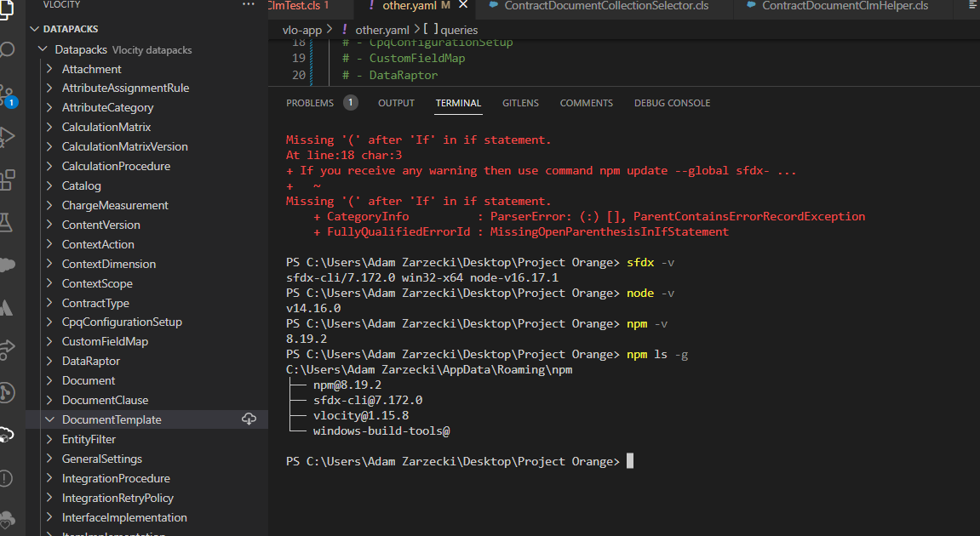Open the Run and Debug view
Image resolution: width=980 pixels, height=536 pixels.
click(9, 136)
